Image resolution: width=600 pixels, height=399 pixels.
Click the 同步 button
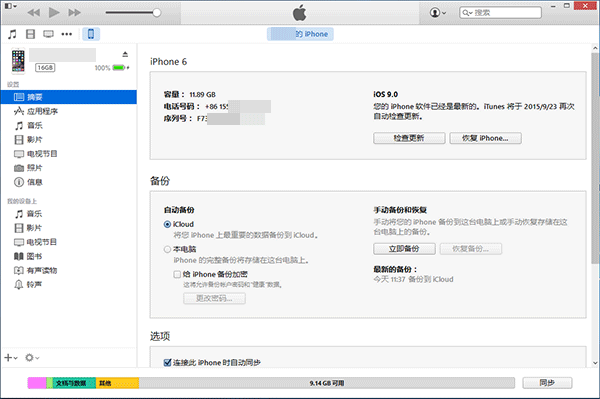pyautogui.click(x=547, y=383)
